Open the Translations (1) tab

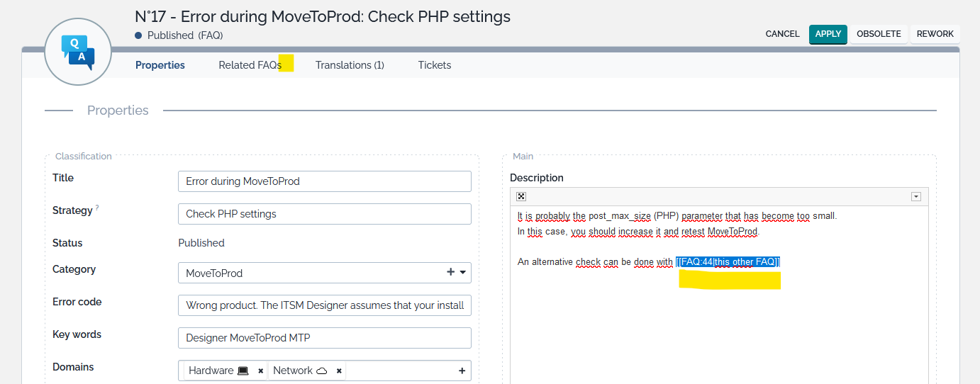coord(350,65)
